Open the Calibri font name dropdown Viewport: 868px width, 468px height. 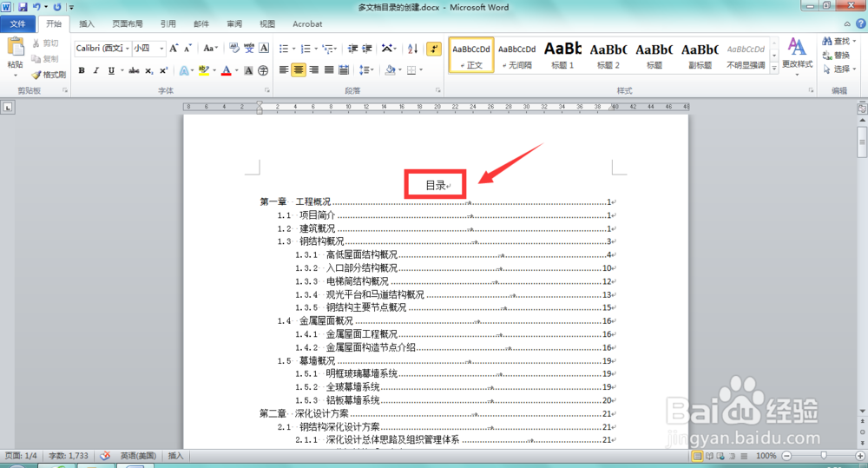pyautogui.click(x=128, y=48)
